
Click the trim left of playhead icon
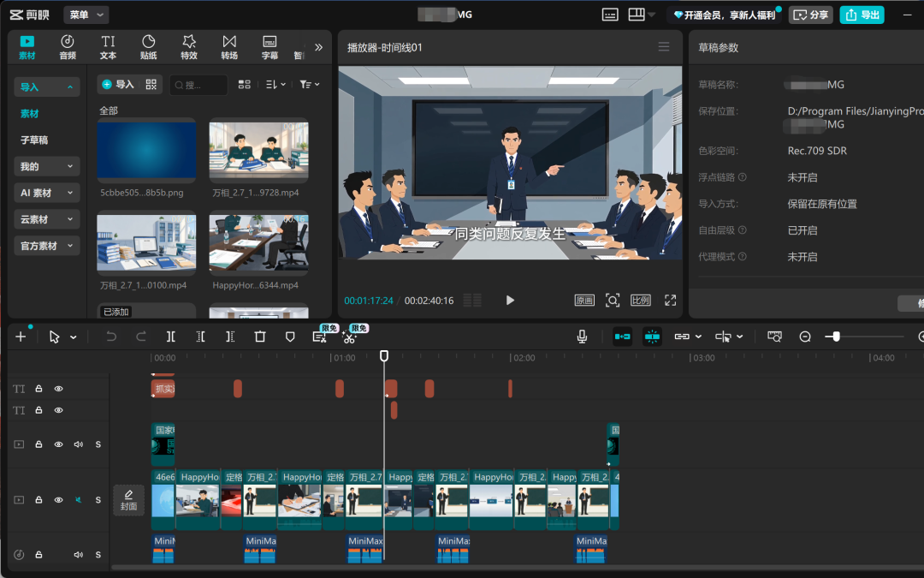[x=200, y=337]
